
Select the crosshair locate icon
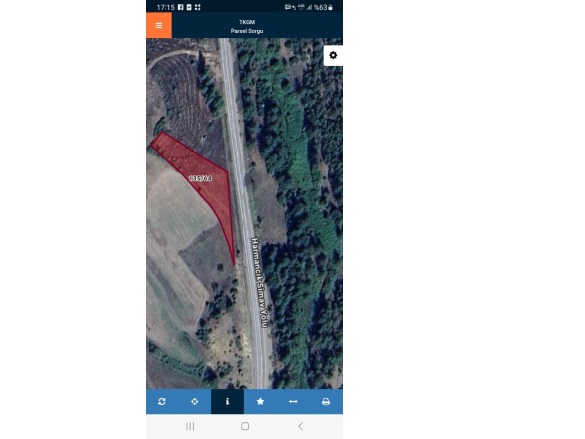point(195,402)
